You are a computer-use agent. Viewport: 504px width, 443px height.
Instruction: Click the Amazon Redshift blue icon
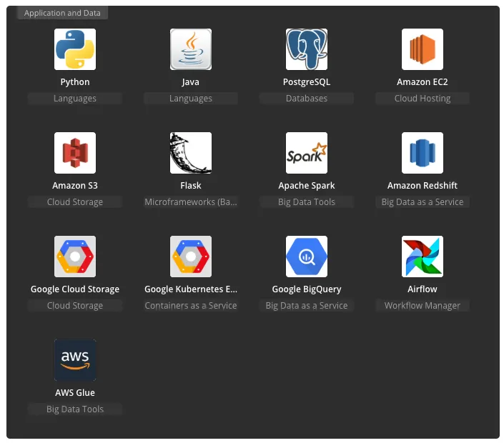(x=423, y=153)
